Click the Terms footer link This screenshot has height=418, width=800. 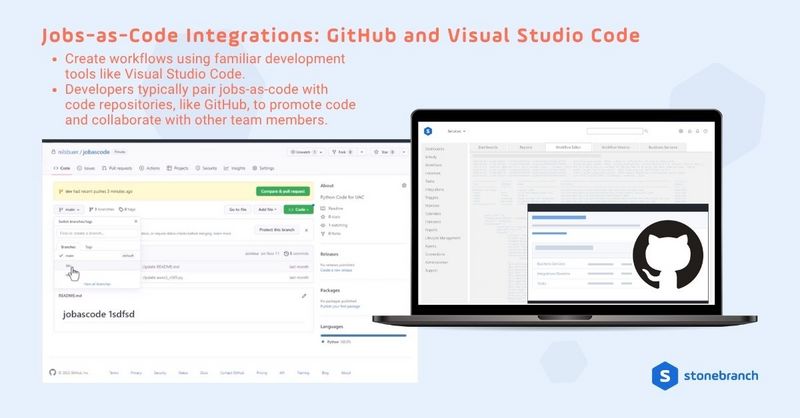tap(114, 373)
